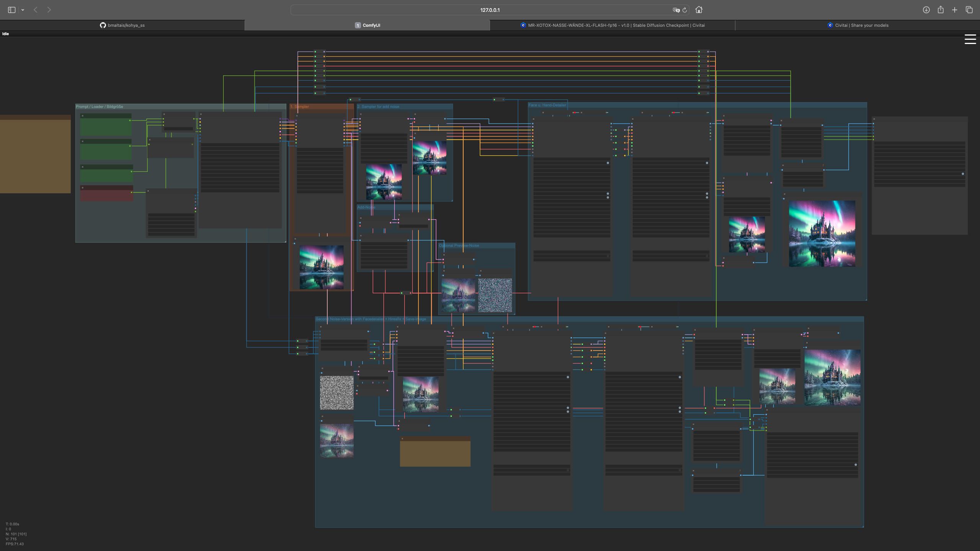Viewport: 980px width, 551px height.
Task: Click the castle preview under 1. Sampler
Action: pos(322,267)
